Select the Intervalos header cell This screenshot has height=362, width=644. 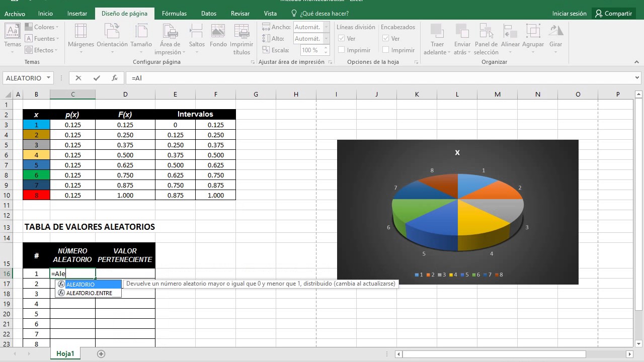point(195,115)
